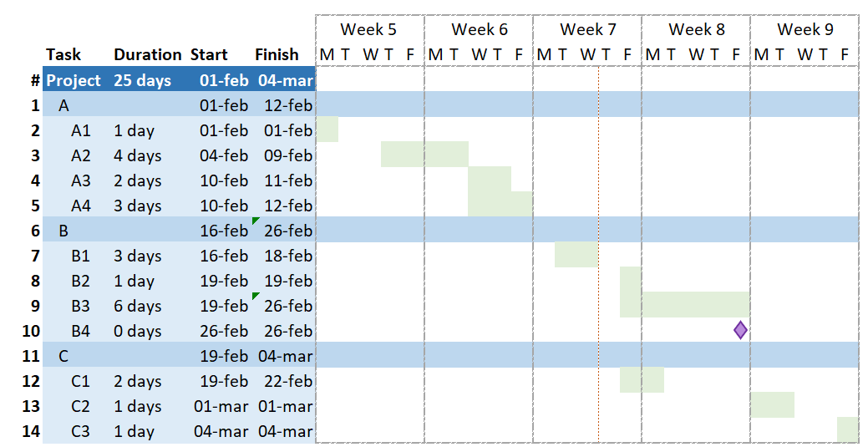
Task: Select row number 10
Action: click(x=31, y=331)
